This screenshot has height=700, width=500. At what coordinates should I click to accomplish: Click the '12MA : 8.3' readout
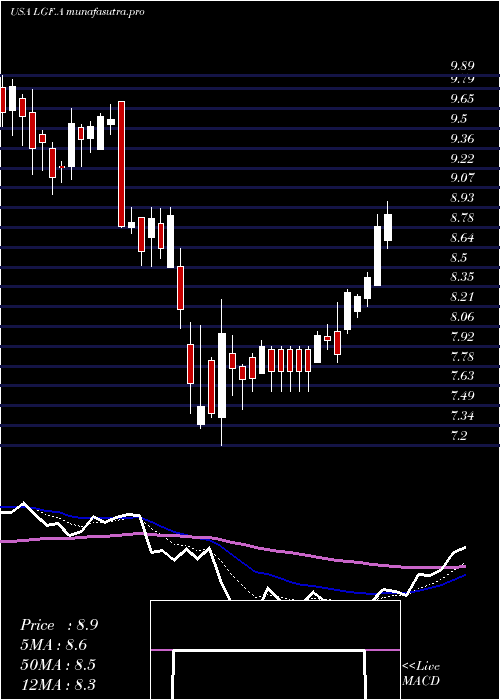[x=58, y=684]
